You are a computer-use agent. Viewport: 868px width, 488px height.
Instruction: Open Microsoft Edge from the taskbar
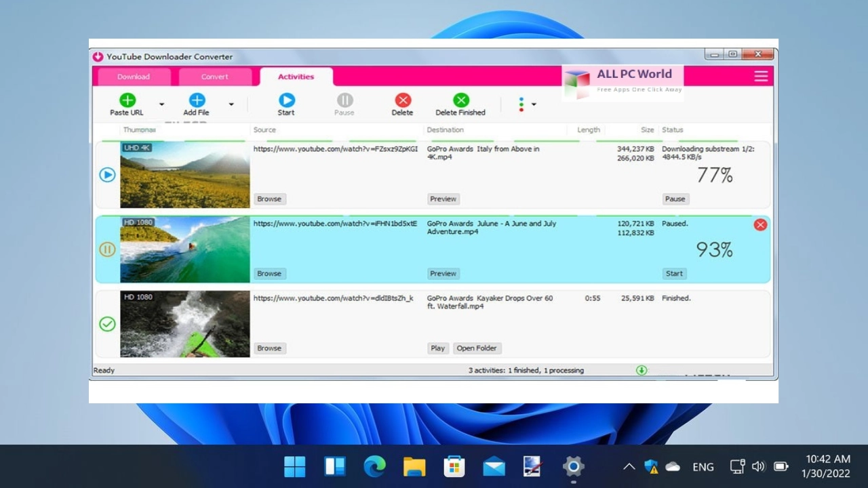point(374,466)
